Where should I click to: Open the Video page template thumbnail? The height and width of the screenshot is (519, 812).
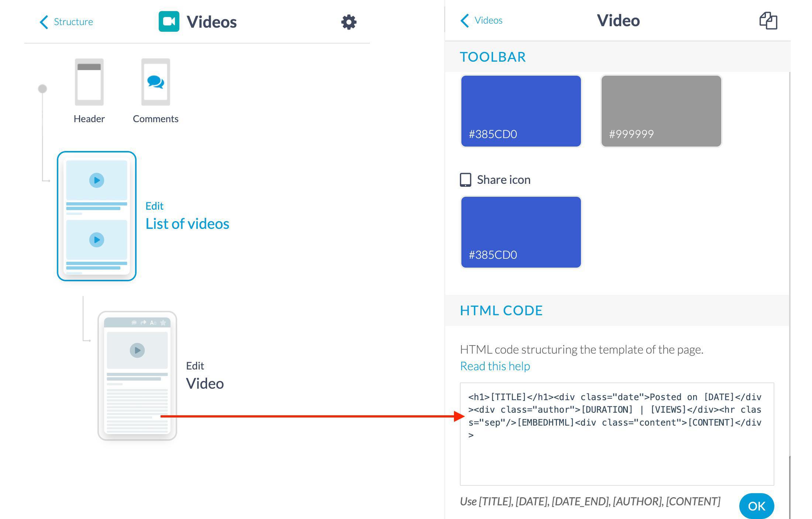pos(137,376)
